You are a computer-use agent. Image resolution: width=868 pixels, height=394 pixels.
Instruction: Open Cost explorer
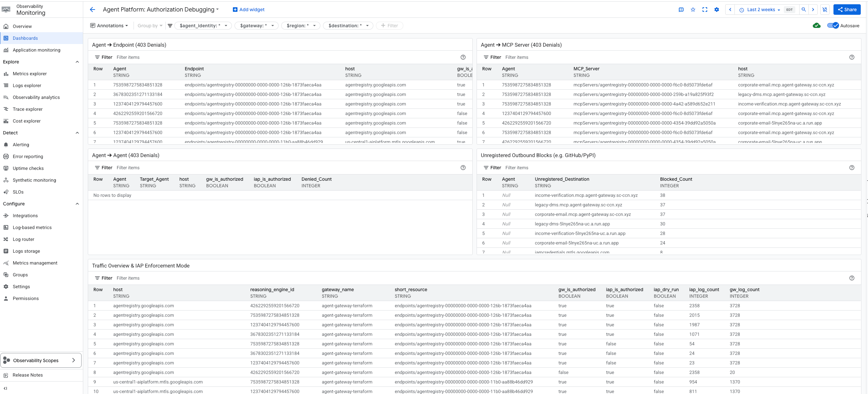[x=41, y=121]
